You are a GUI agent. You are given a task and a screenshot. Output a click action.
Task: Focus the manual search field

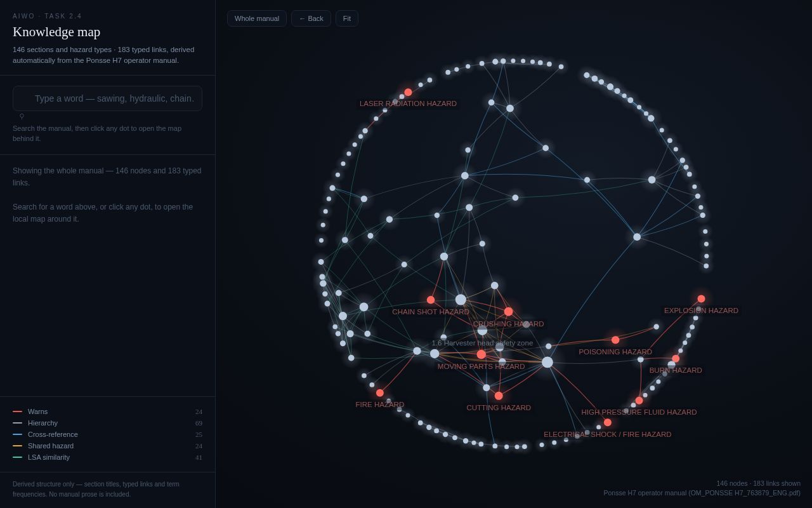point(107,98)
